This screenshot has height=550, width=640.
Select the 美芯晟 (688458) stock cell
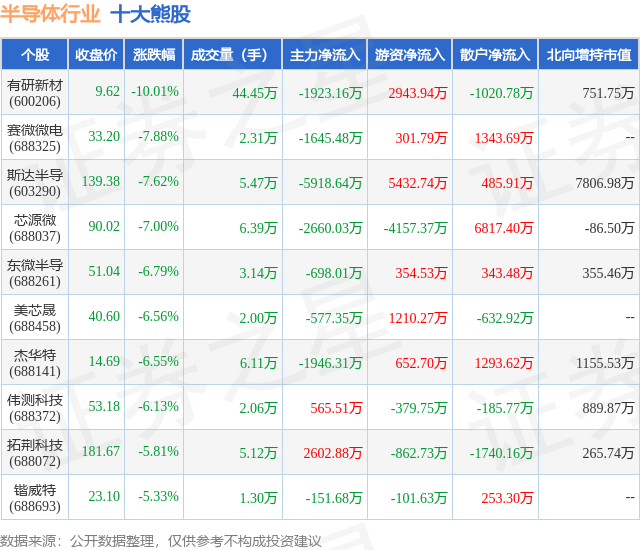tap(35, 318)
